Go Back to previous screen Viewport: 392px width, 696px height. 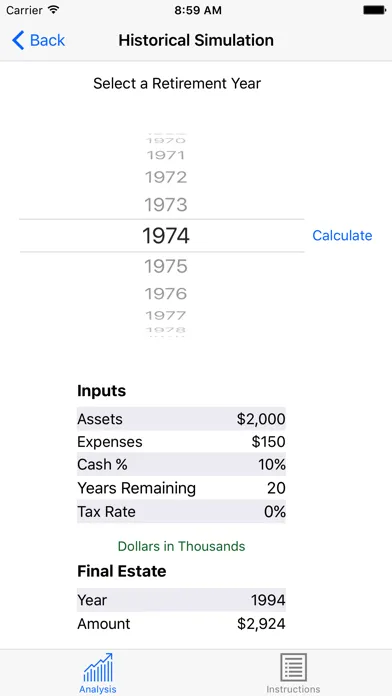(x=39, y=40)
